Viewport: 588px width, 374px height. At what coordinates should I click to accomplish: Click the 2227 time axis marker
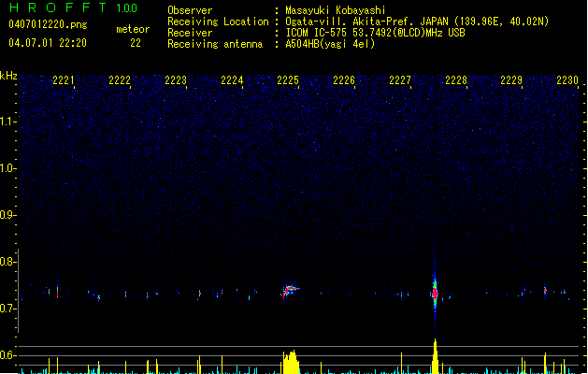coord(400,80)
